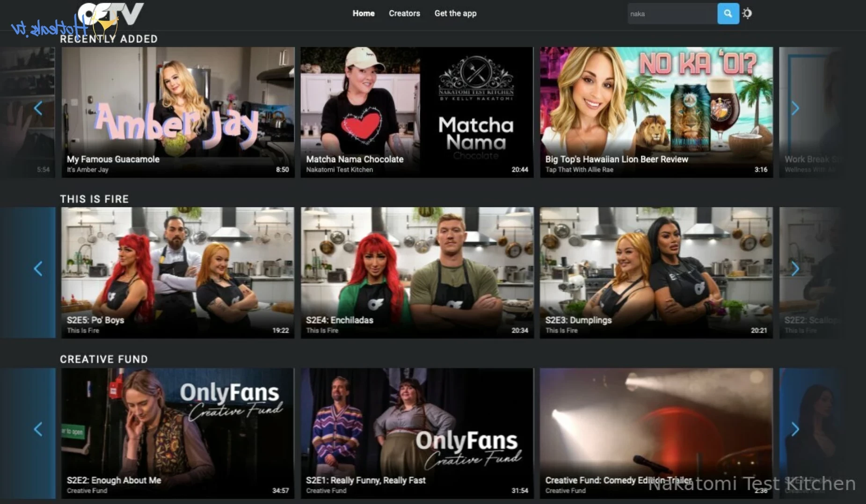Go to previous items in This Is Fire
This screenshot has height=504, width=866.
(x=38, y=268)
